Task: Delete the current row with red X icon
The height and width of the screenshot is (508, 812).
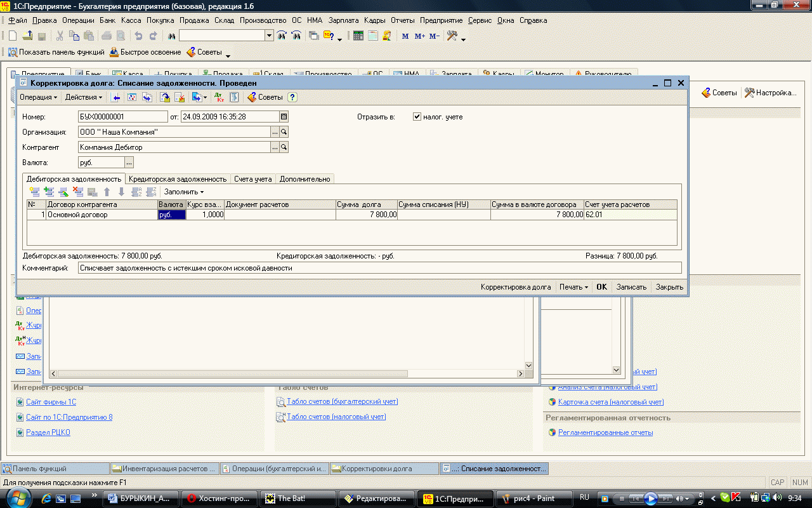Action: point(78,192)
